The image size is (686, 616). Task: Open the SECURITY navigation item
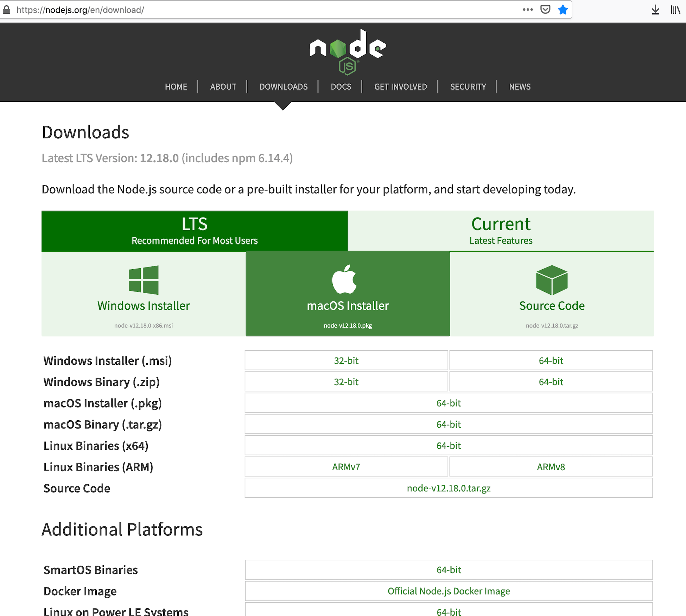pos(468,87)
